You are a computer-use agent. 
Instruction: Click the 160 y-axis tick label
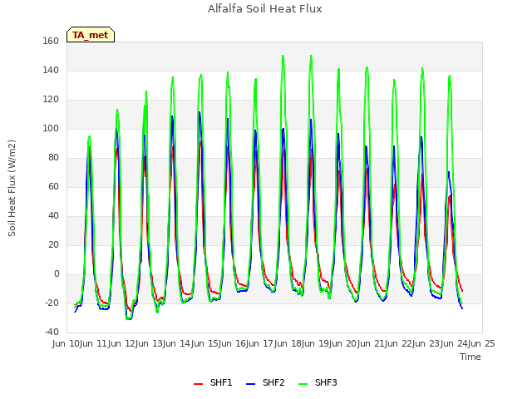[51, 41]
